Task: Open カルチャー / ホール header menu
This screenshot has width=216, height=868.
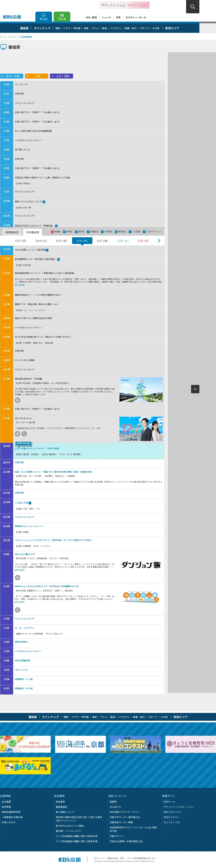Action: point(136,17)
